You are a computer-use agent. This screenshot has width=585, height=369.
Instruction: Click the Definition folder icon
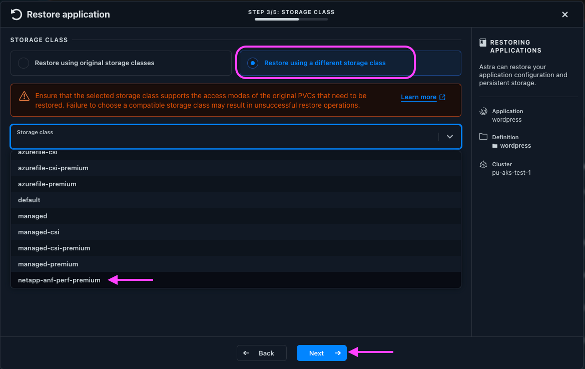coord(483,137)
